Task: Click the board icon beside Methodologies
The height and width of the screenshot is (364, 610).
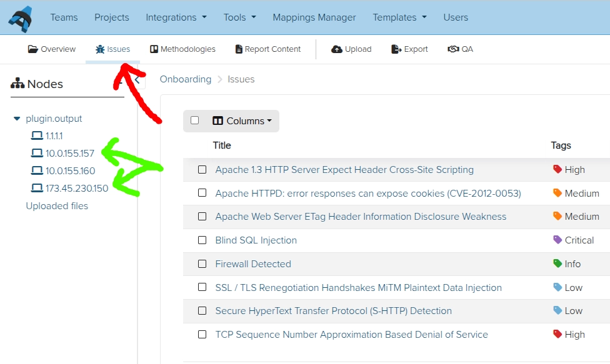Action: pos(154,49)
